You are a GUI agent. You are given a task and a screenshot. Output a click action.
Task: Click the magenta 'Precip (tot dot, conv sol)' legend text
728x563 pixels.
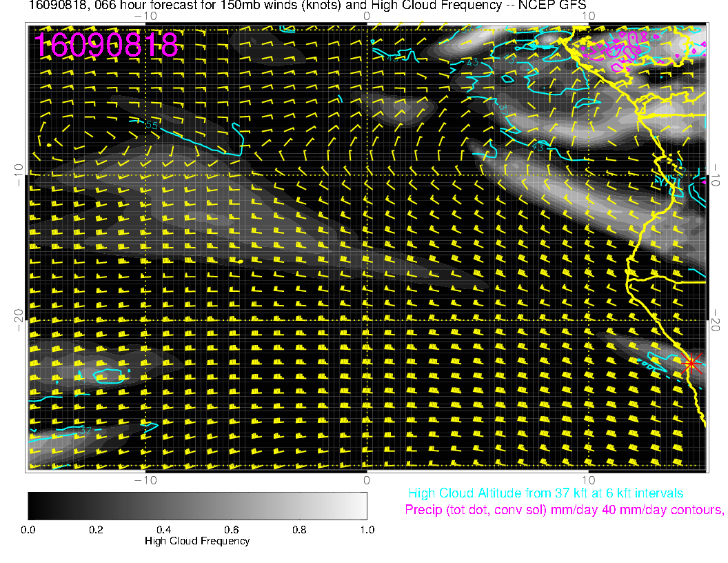(x=565, y=510)
